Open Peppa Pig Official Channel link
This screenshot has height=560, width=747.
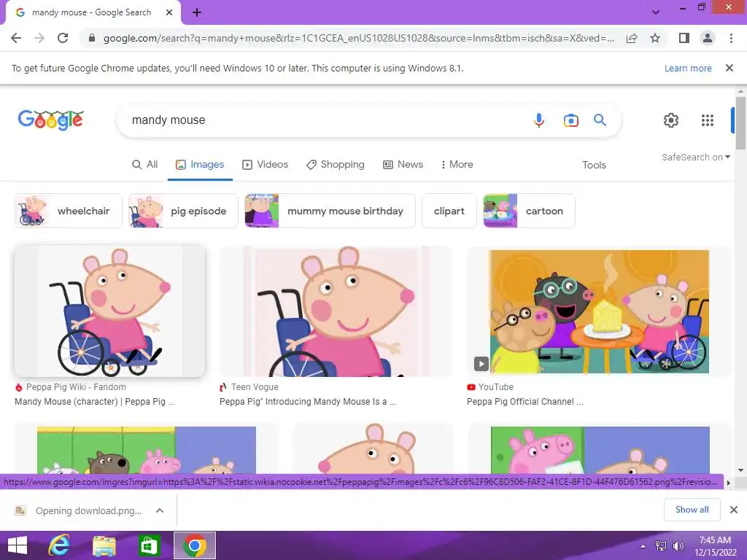pyautogui.click(x=525, y=402)
